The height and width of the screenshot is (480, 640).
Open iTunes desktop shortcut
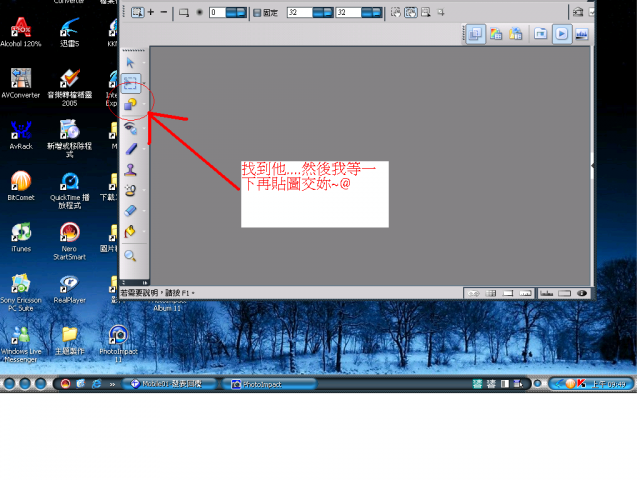coord(21,238)
